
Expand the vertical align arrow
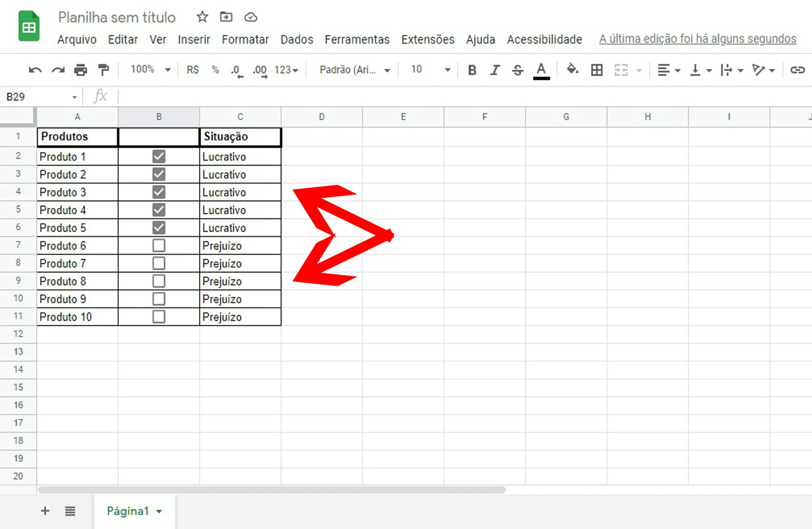(x=709, y=71)
